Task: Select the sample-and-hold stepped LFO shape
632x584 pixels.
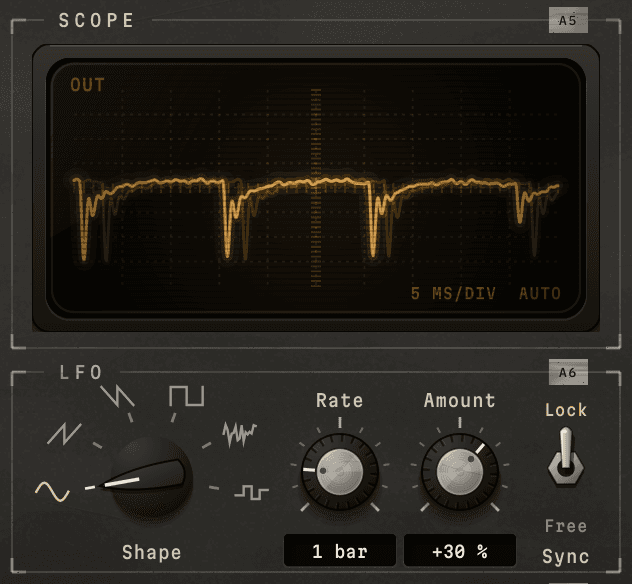Action: tap(252, 492)
